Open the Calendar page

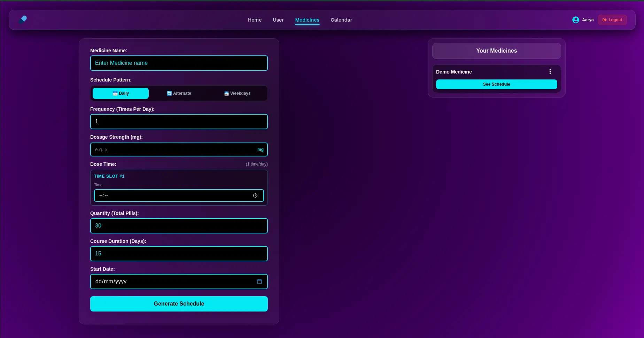tap(341, 20)
